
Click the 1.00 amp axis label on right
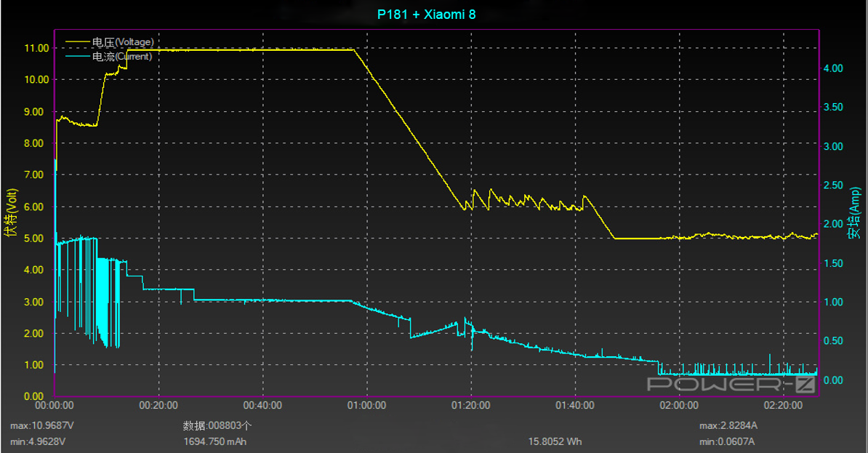pyautogui.click(x=833, y=302)
